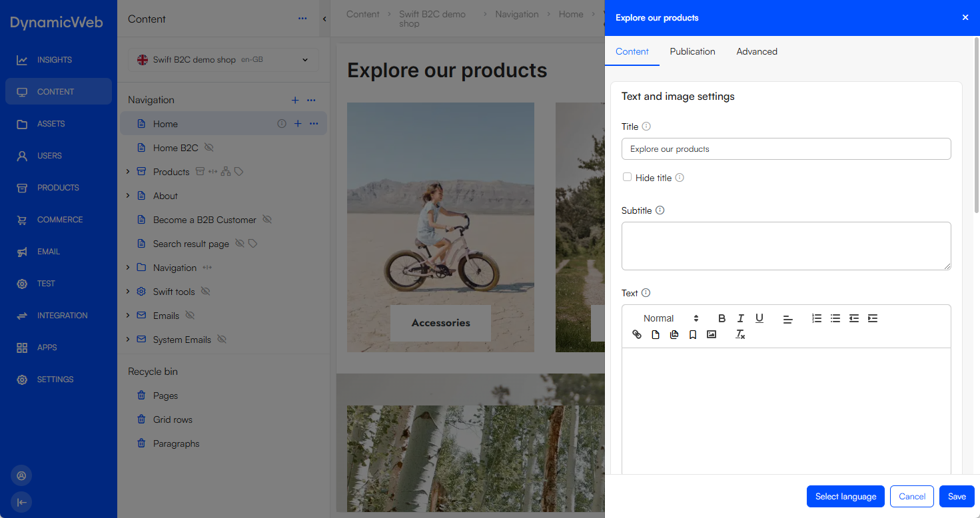Viewport: 980px width, 518px height.
Task: Insert a link using the chain icon
Action: click(x=637, y=334)
